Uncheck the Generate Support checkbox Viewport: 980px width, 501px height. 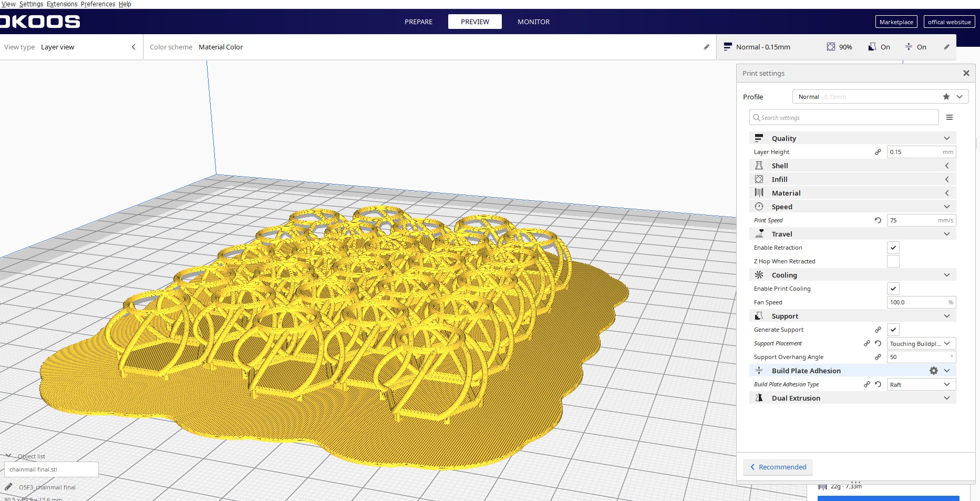[x=893, y=330]
